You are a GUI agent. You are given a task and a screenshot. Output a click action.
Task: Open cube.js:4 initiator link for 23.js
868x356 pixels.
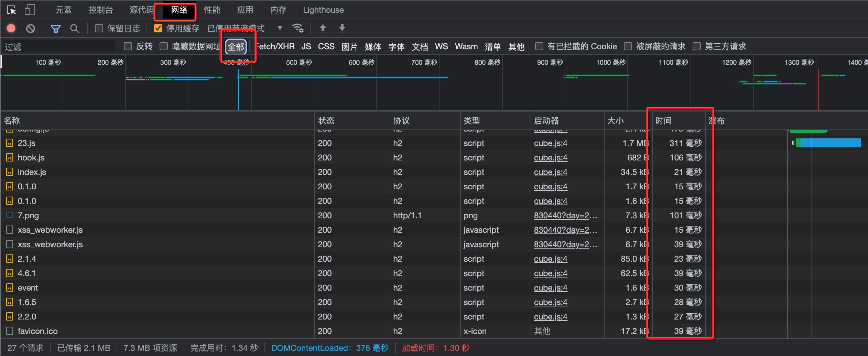(x=551, y=143)
